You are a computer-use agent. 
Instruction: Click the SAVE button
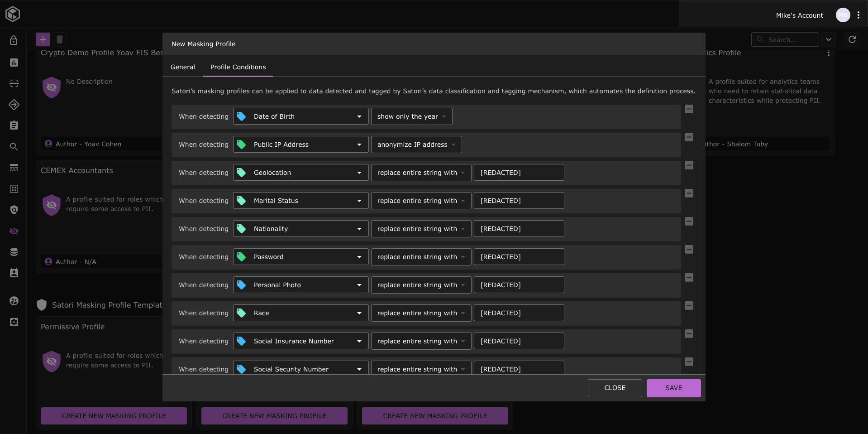(x=673, y=388)
